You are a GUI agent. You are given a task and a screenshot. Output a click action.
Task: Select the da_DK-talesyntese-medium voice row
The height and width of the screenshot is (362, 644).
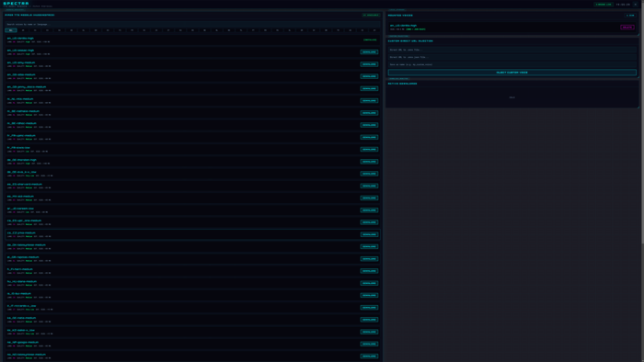(192, 247)
